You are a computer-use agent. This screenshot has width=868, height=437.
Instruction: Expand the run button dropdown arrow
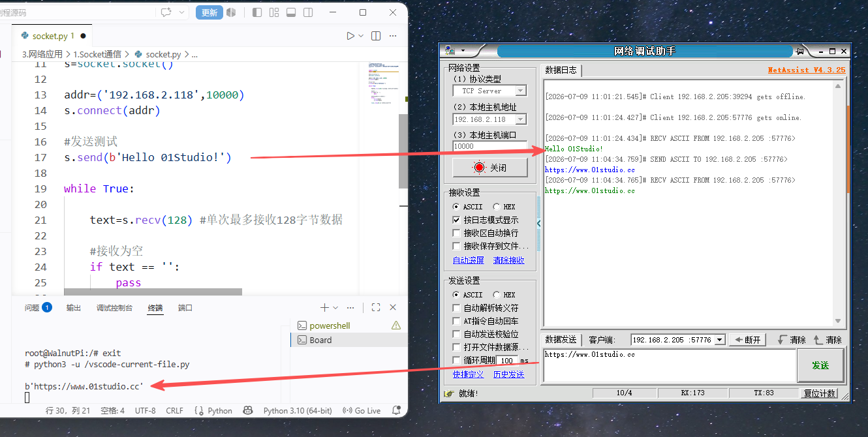pos(361,36)
